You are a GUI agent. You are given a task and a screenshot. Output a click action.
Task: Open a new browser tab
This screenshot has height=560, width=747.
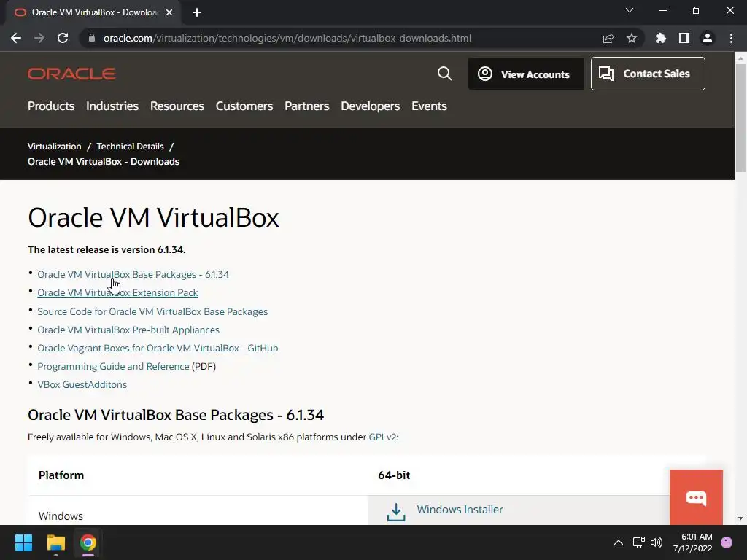click(197, 13)
